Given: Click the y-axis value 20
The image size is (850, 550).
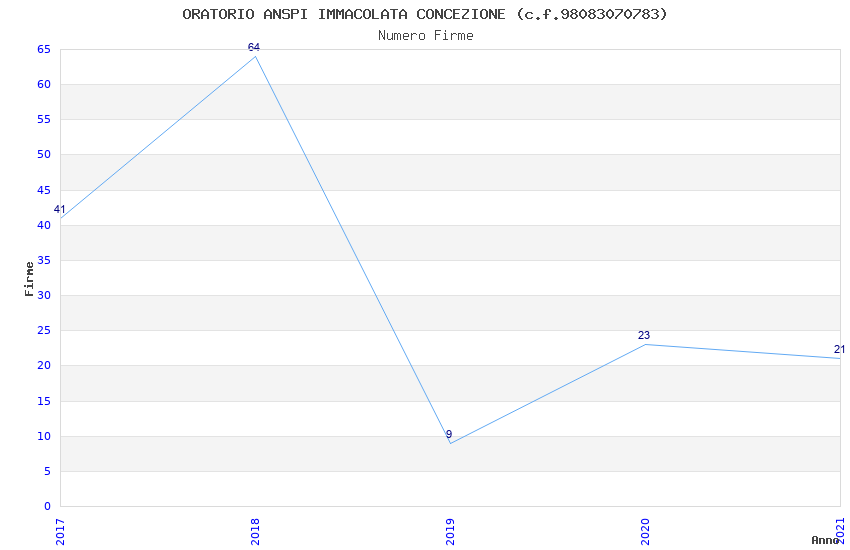Looking at the screenshot, I should pyautogui.click(x=44, y=365).
